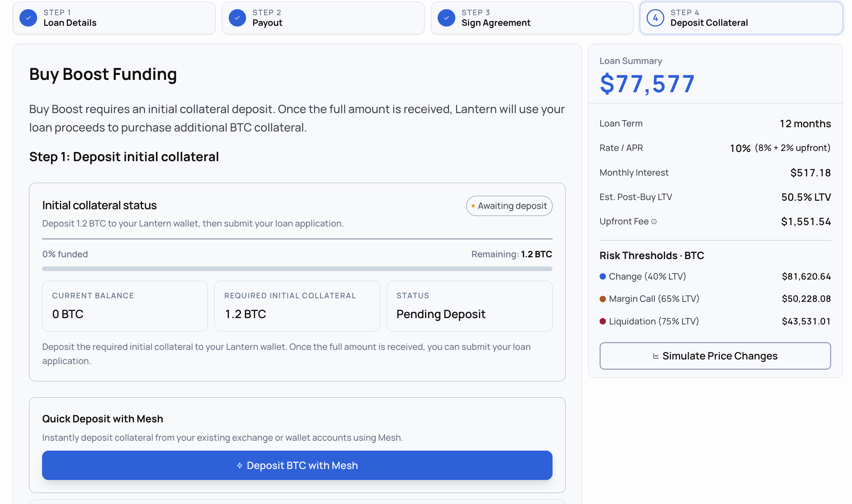852x504 pixels.
Task: Click the $1,551.54 upfront fee value
Action: point(806,222)
